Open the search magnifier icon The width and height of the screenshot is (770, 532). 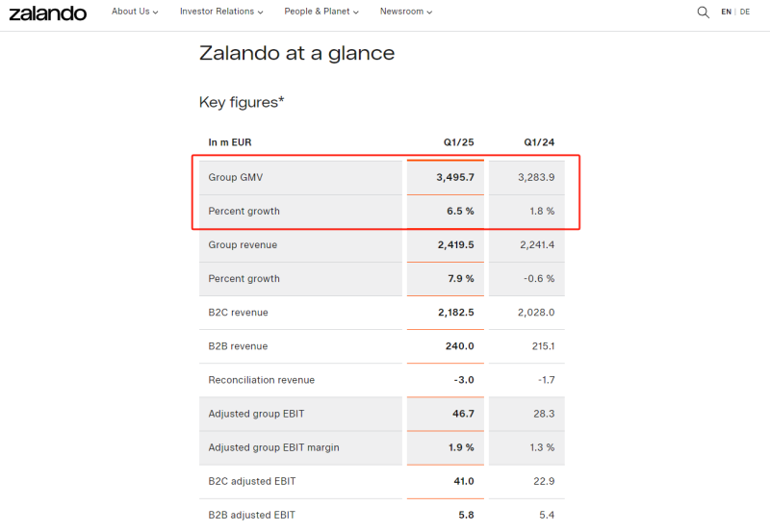[703, 12]
